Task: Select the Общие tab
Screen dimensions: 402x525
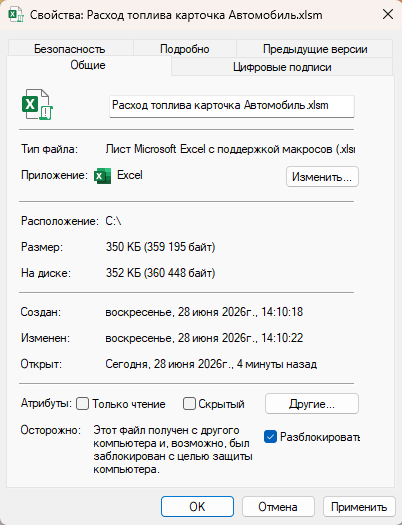Action: [x=88, y=65]
